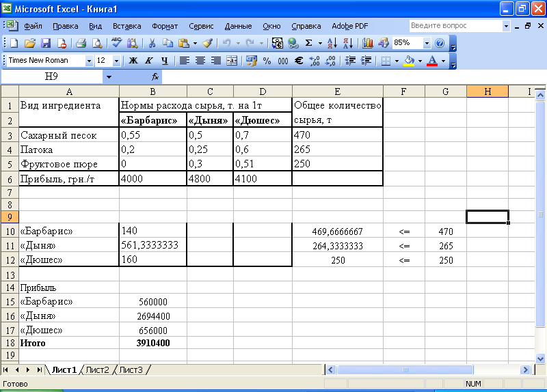
Task: Open the Формат menu
Action: tap(165, 26)
